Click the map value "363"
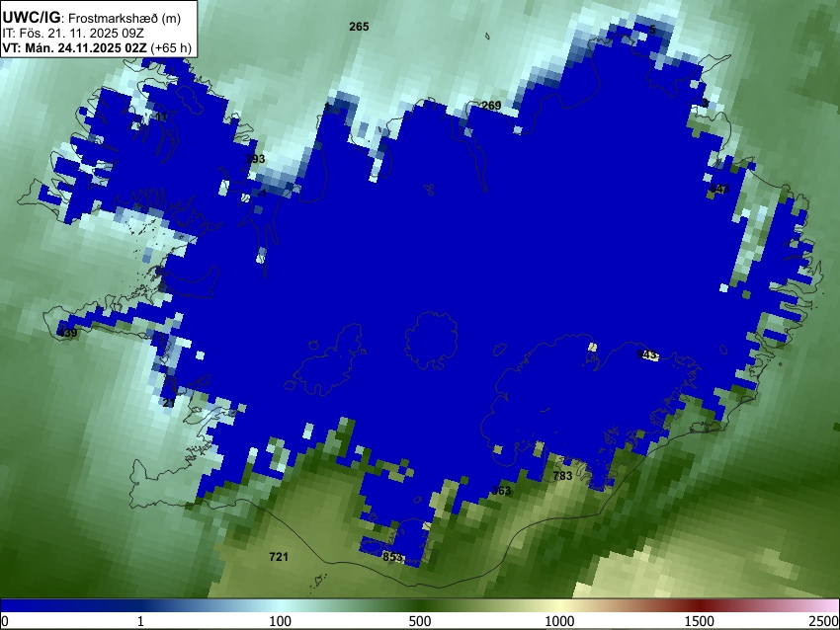The width and height of the screenshot is (840, 630). (x=501, y=491)
